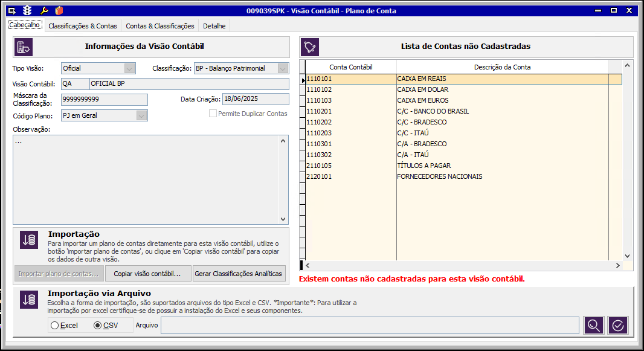Select the CAIXA EM EUROS row
The width and height of the screenshot is (644, 351).
pyautogui.click(x=464, y=100)
